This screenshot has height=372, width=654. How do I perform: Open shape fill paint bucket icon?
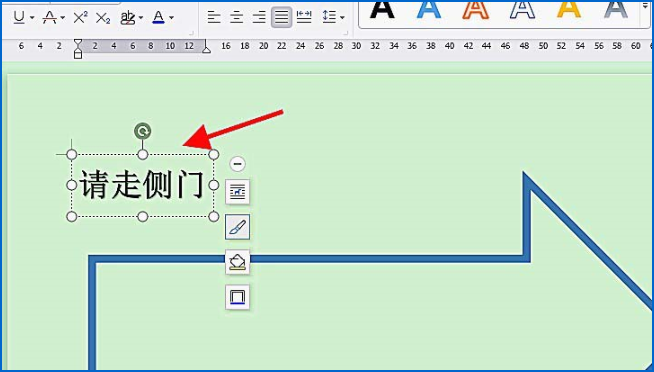pyautogui.click(x=237, y=262)
